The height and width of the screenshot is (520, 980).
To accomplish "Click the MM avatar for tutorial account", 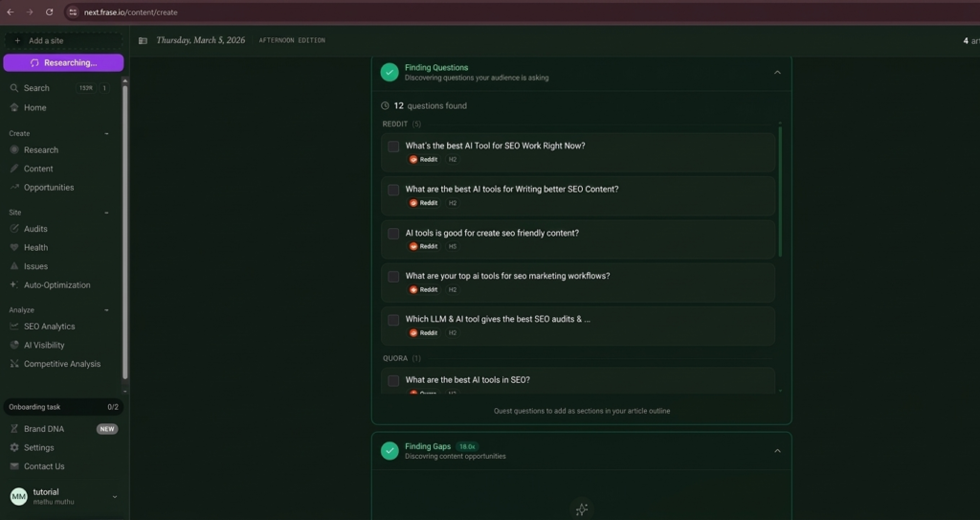I will click(x=19, y=497).
